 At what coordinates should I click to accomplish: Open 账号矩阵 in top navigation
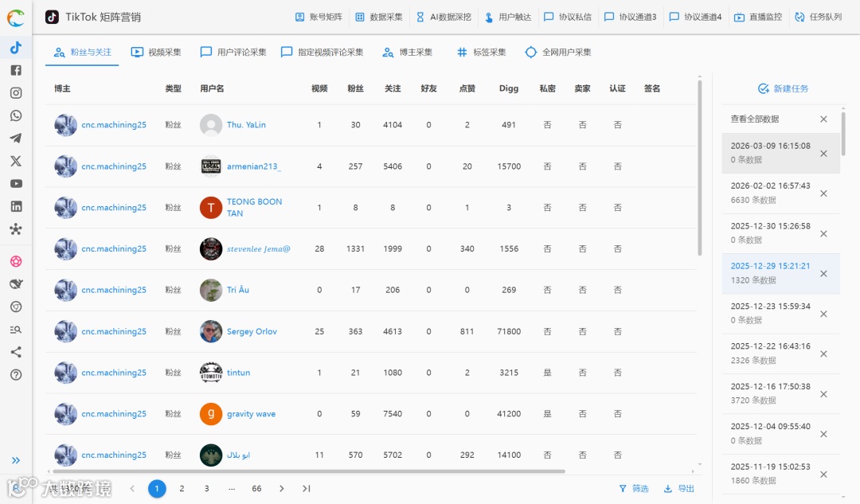point(319,17)
